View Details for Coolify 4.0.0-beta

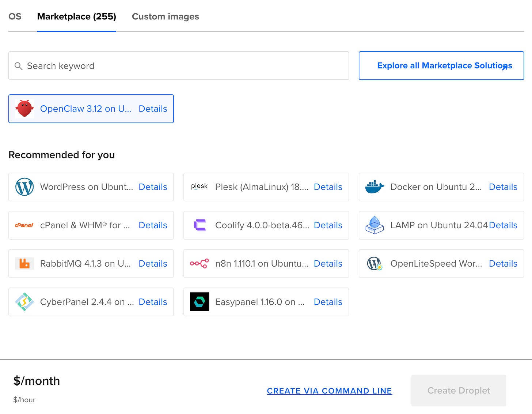click(x=328, y=225)
